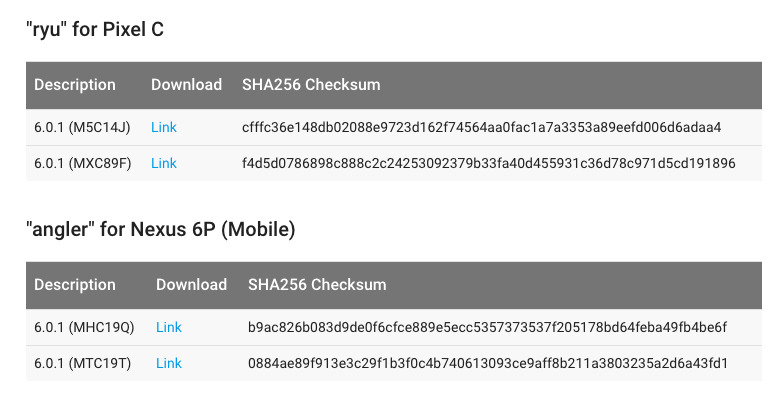Select the 6.0.1 (MHC19Q) description cell

coord(84,327)
